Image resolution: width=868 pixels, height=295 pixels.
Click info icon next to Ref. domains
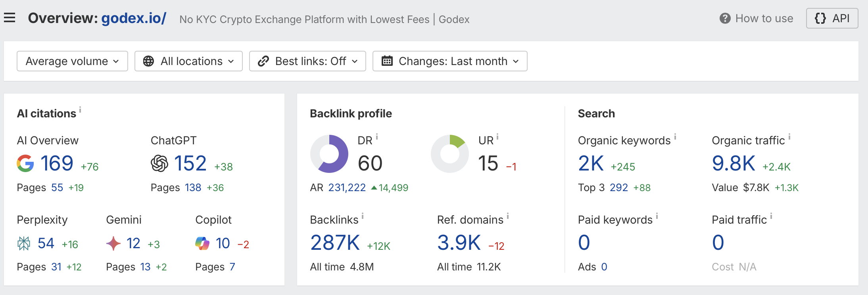[x=508, y=216]
